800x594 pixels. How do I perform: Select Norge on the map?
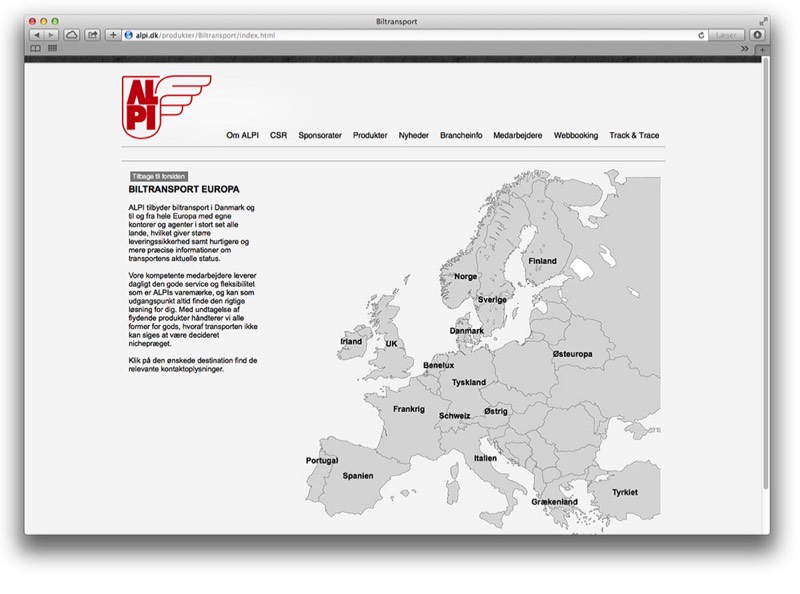pyautogui.click(x=465, y=276)
